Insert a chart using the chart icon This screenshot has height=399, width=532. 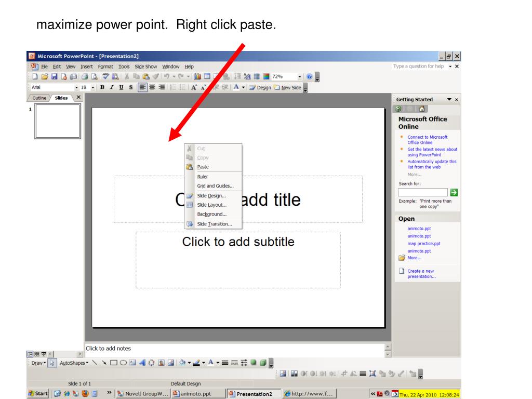tap(197, 77)
